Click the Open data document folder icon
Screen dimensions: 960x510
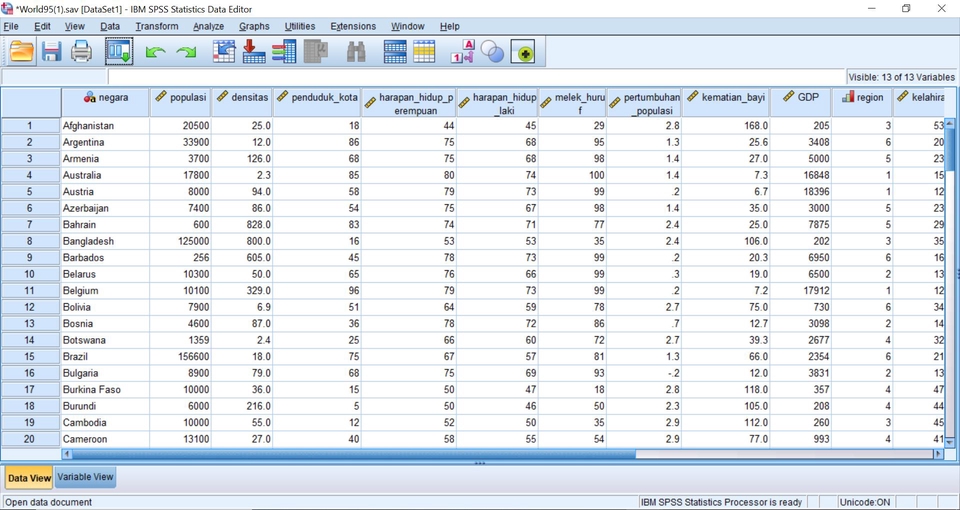[x=22, y=51]
